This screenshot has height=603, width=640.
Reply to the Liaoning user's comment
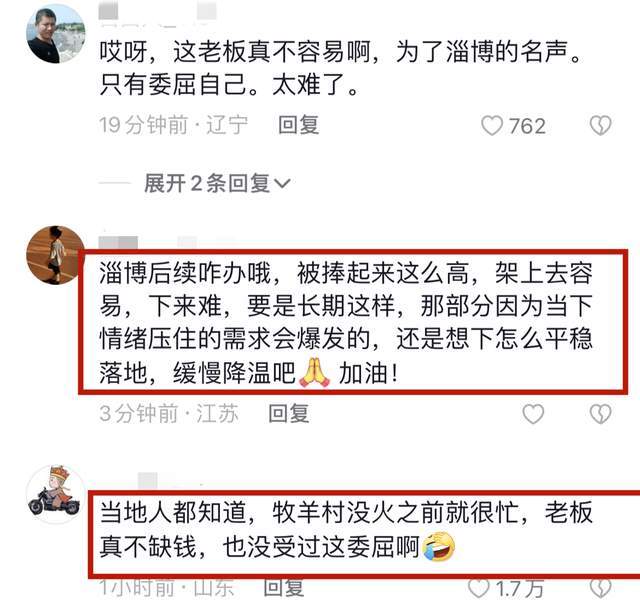298,125
